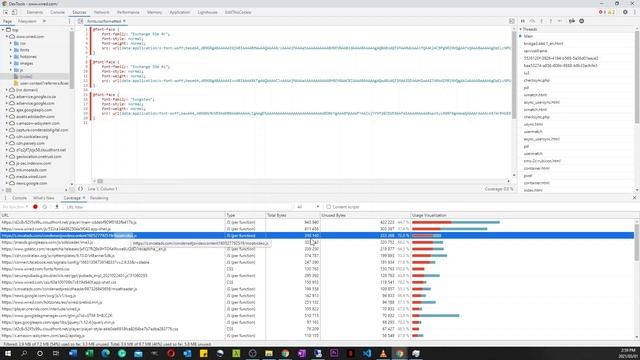640x360 pixels.
Task: Pause script execution in the debugger
Action: (523, 21)
